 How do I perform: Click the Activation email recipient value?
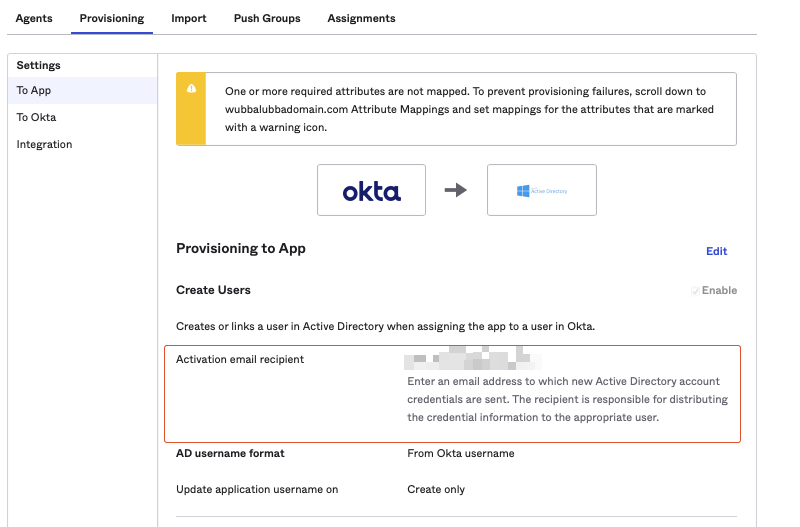(472, 359)
